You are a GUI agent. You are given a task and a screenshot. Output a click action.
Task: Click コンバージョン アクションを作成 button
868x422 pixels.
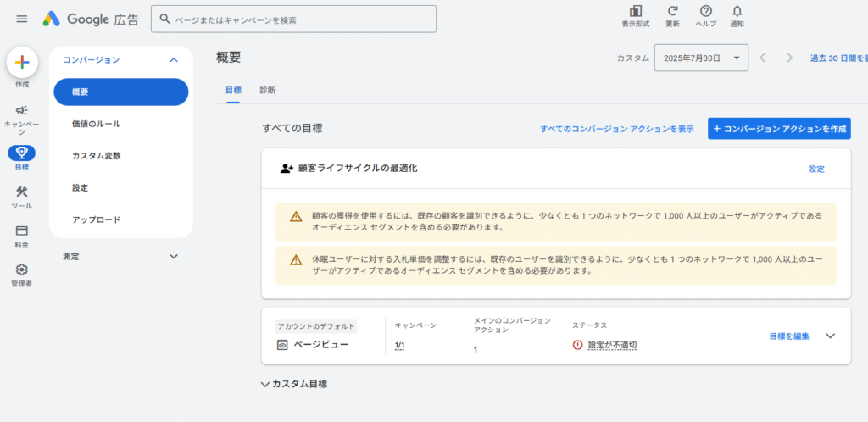point(779,128)
